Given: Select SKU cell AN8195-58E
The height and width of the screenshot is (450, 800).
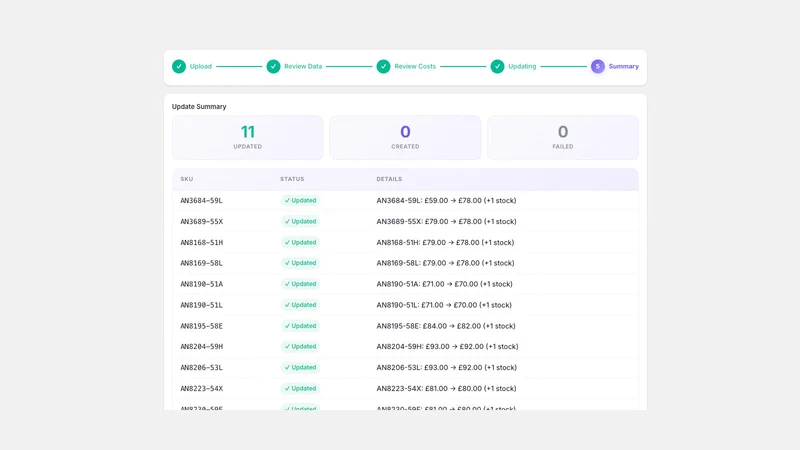Looking at the screenshot, I should pos(202,326).
